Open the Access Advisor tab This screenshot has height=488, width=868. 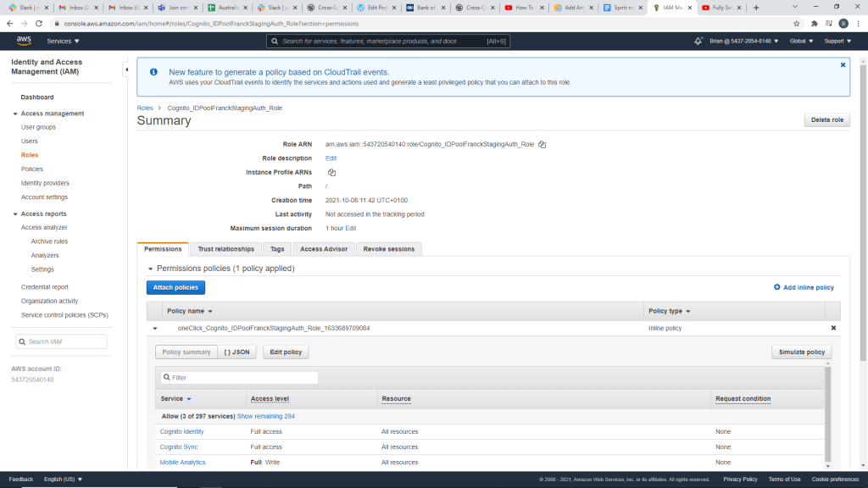[324, 249]
